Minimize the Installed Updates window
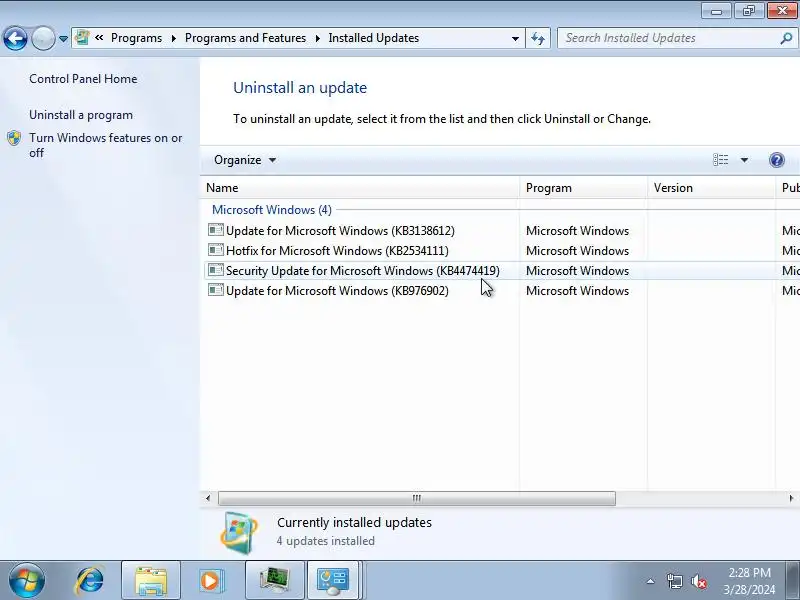Screen dimensions: 800x600 (x=717, y=11)
